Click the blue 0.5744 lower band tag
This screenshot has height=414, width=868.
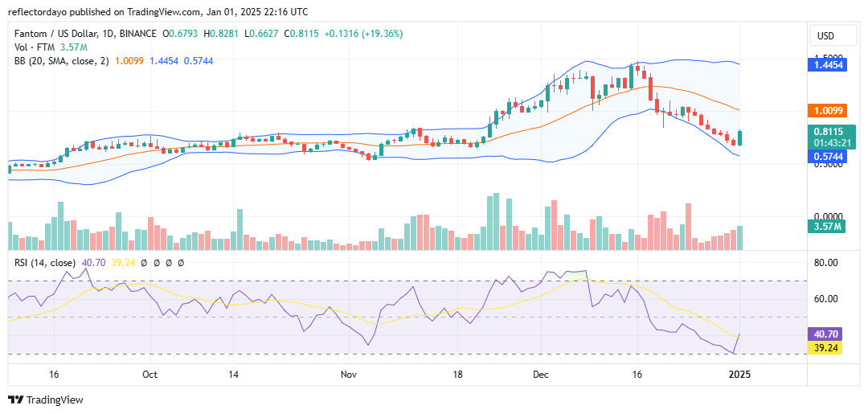pos(828,157)
